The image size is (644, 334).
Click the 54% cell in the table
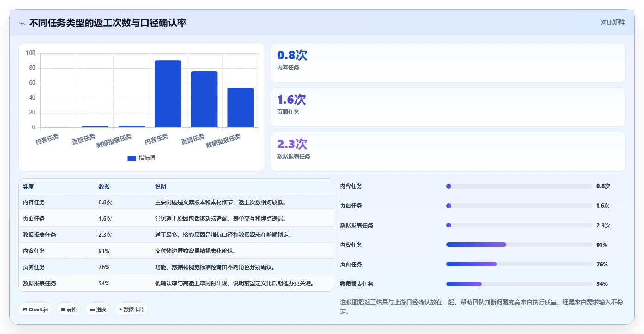tap(104, 284)
